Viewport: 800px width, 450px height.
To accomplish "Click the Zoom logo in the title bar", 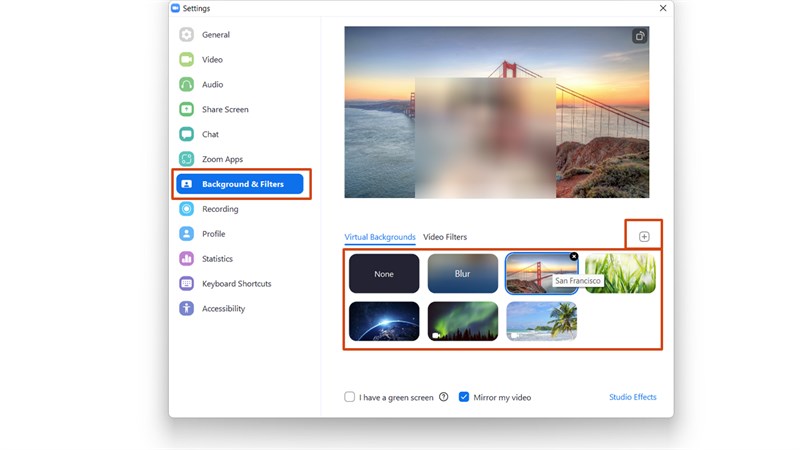I will (x=176, y=8).
